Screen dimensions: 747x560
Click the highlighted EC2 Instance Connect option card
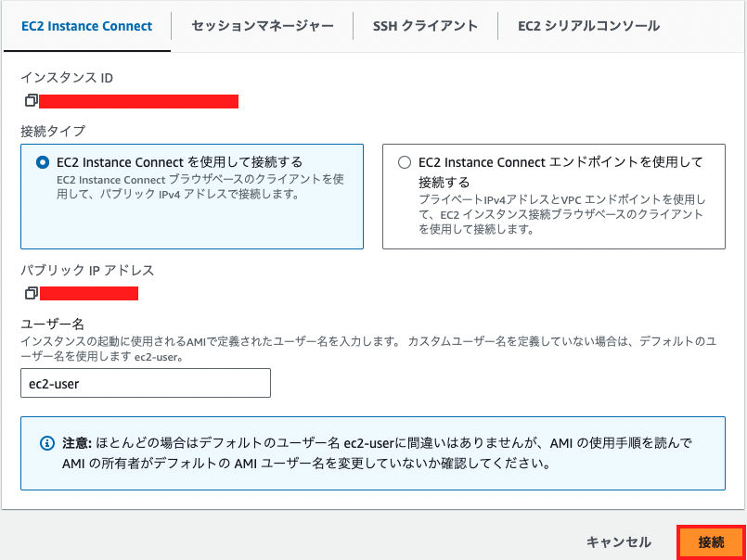(192, 195)
